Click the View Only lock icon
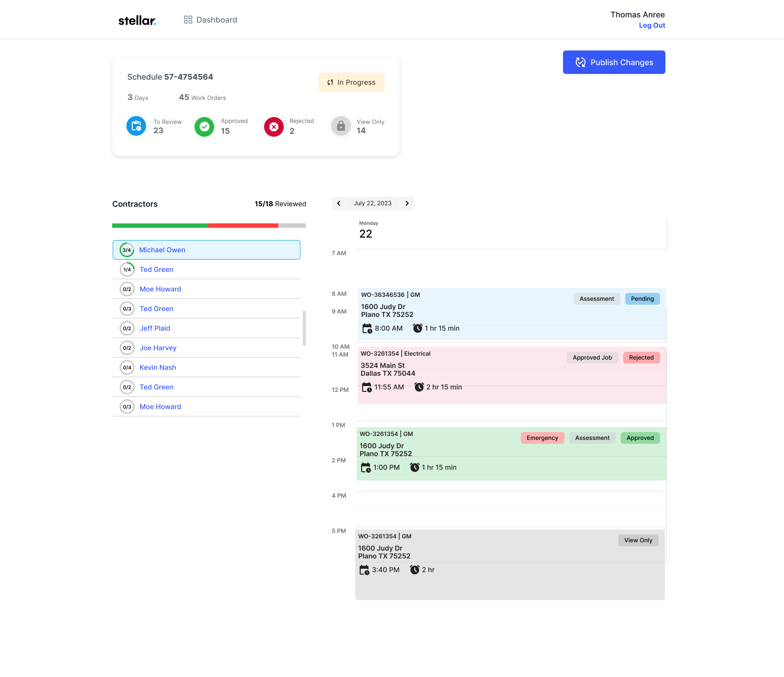784x677 pixels. [x=341, y=126]
